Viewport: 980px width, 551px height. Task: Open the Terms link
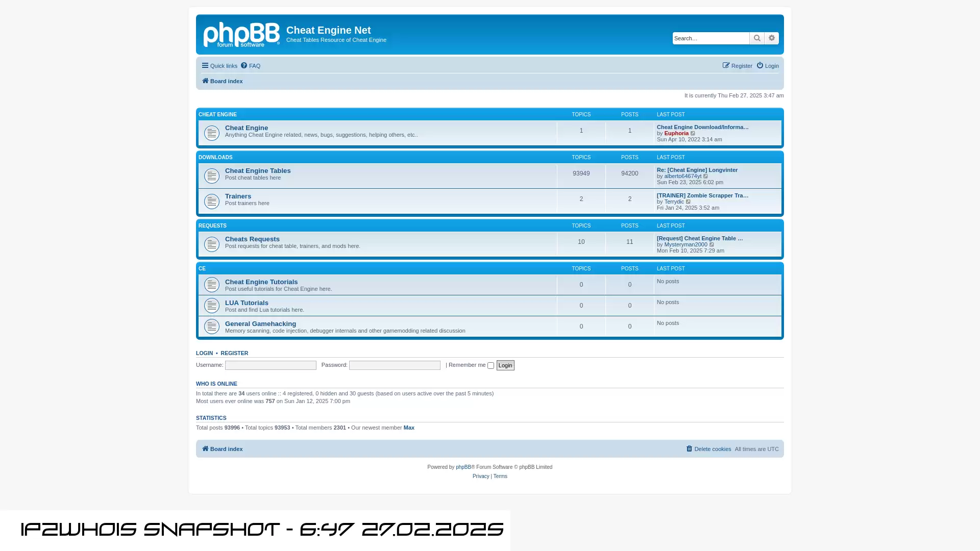(500, 477)
